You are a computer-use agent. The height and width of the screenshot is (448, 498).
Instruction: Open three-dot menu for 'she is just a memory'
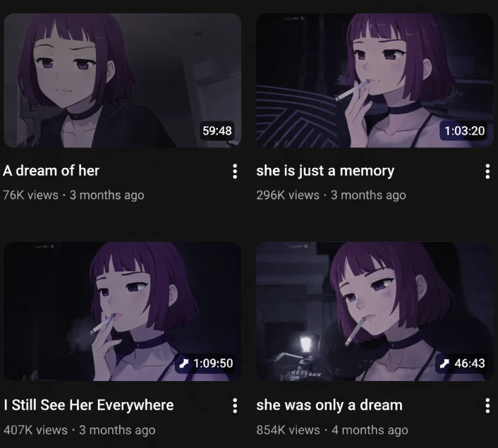(x=487, y=171)
